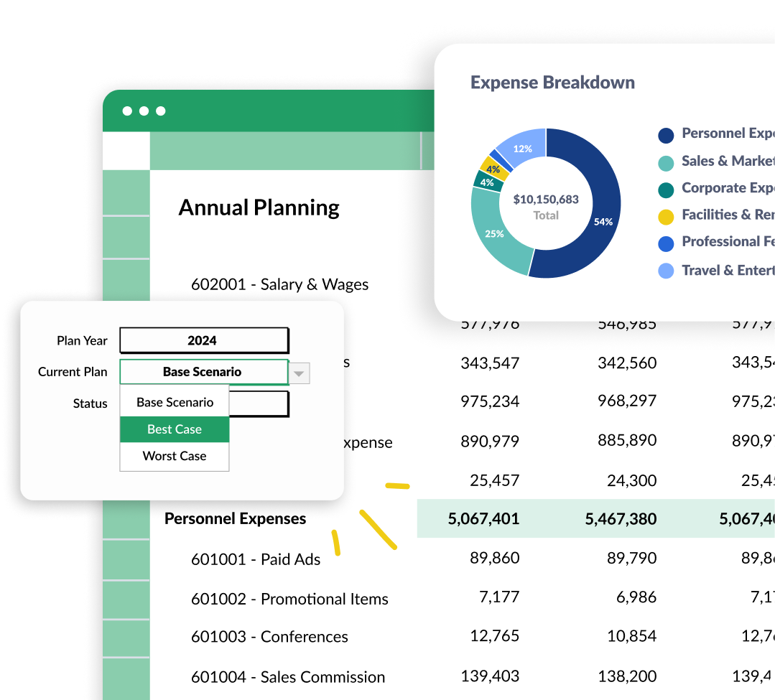The width and height of the screenshot is (775, 700).
Task: Click the cell value 342,560
Action: pos(627,363)
